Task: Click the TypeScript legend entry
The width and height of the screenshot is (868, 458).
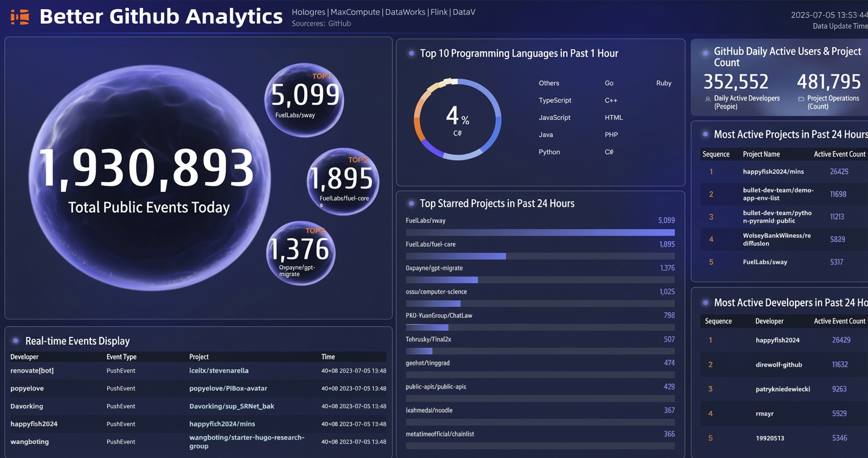Action: (555, 100)
